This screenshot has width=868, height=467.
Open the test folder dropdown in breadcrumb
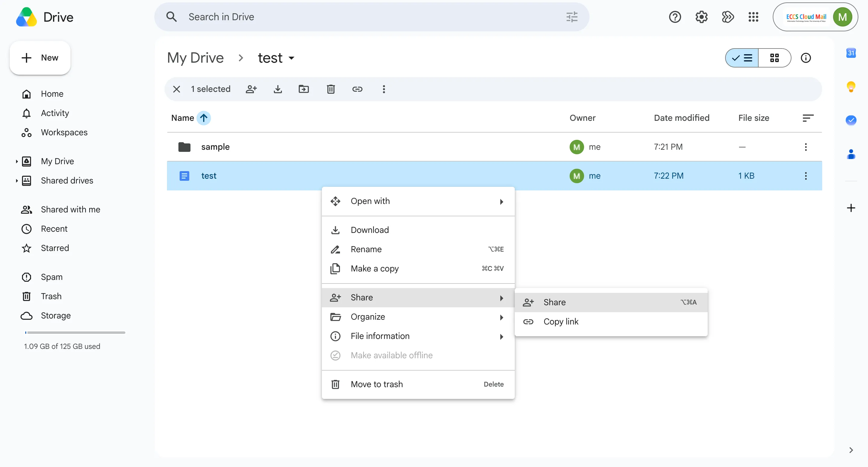[291, 58]
